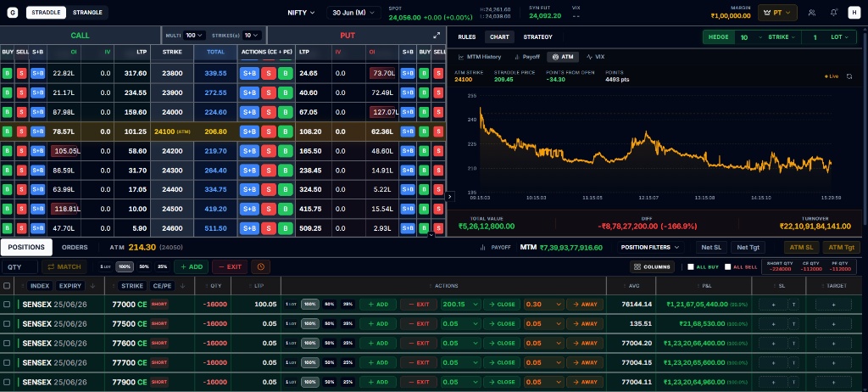Image resolution: width=868 pixels, height=392 pixels.
Task: Select 50% quantity in the top toolbar
Action: 144,266
